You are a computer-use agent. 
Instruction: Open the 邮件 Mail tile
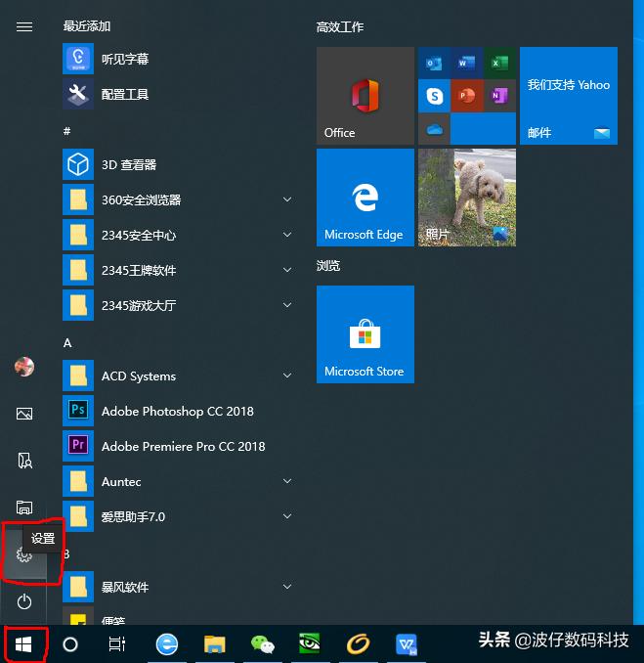(569, 96)
